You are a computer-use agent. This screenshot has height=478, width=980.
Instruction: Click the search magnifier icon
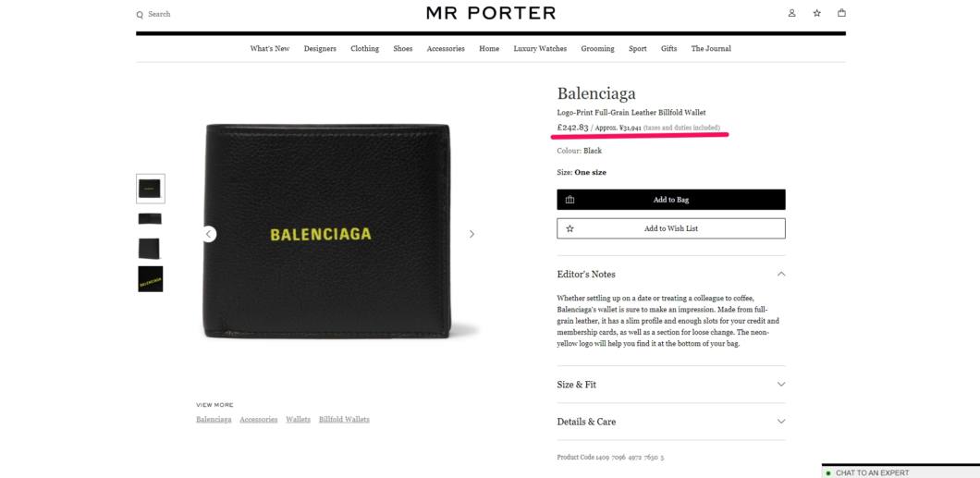(x=140, y=15)
